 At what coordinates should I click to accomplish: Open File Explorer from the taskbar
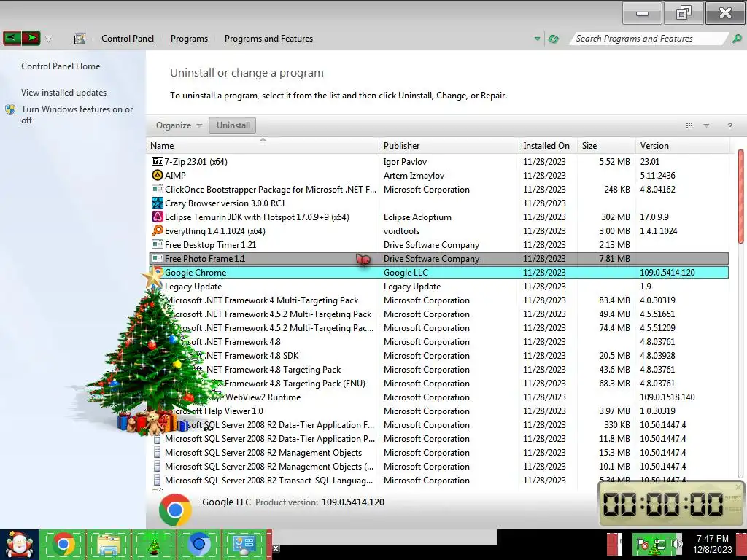108,544
